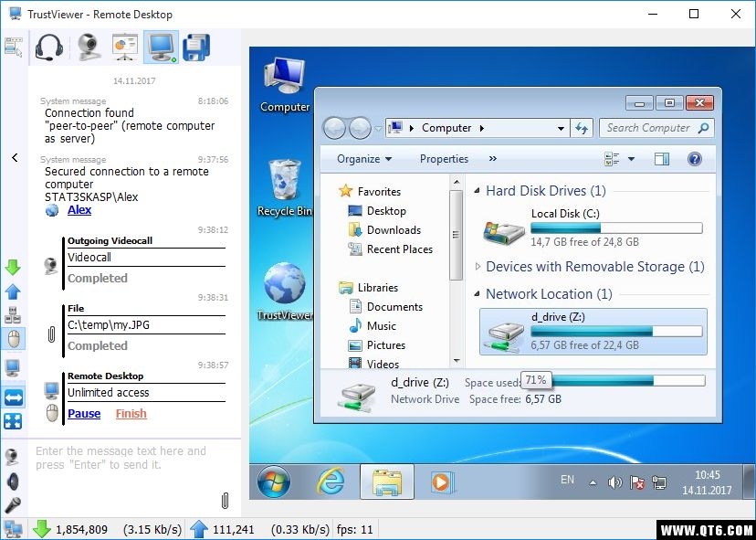Click Properties in Explorer toolbar
This screenshot has width=756, height=540.
444,159
